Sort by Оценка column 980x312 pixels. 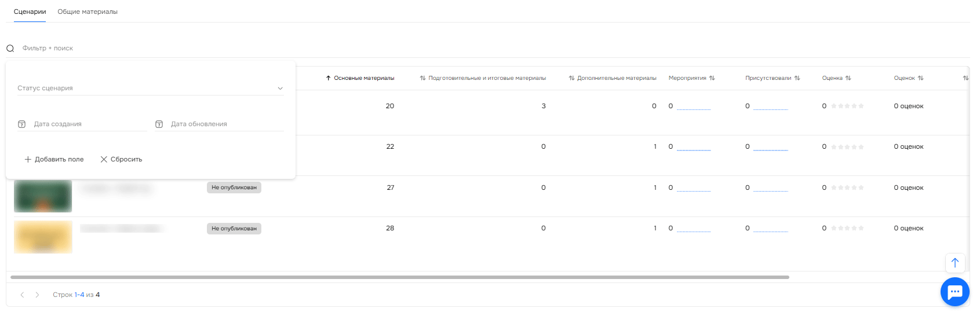click(x=836, y=78)
